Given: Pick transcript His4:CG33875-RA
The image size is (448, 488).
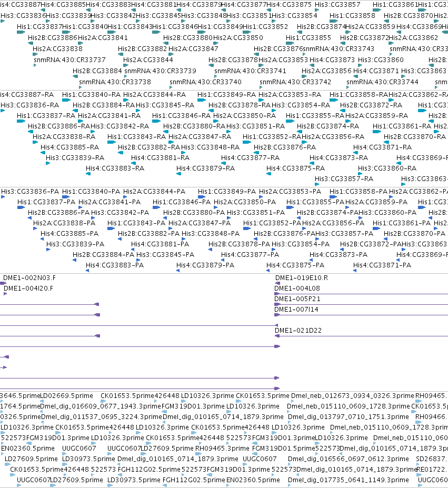Looking at the screenshot, I should coord(295,168).
